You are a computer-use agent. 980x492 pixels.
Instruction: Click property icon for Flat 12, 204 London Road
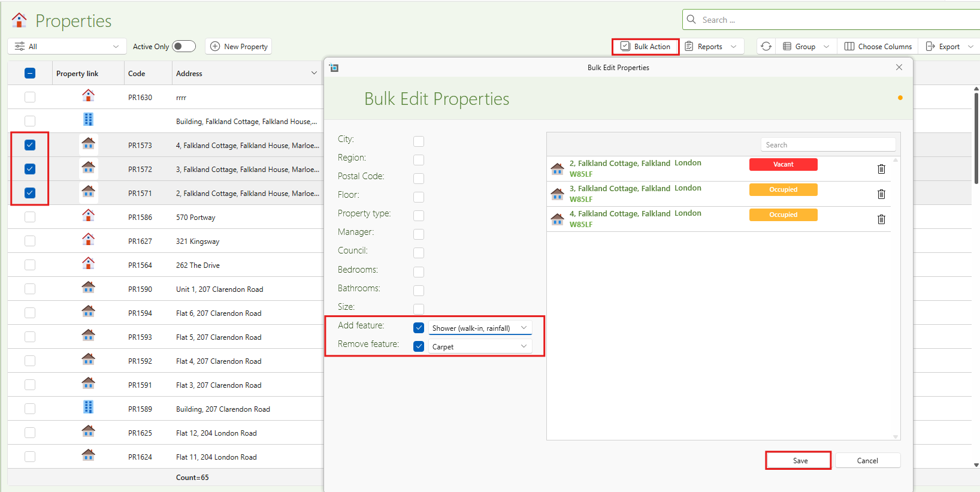click(x=88, y=431)
